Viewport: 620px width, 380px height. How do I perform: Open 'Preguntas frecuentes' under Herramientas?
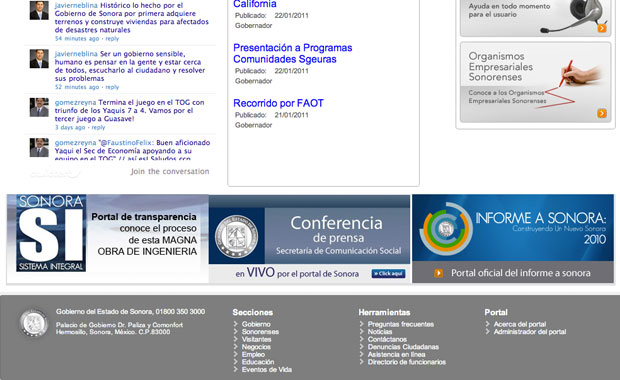pos(401,324)
